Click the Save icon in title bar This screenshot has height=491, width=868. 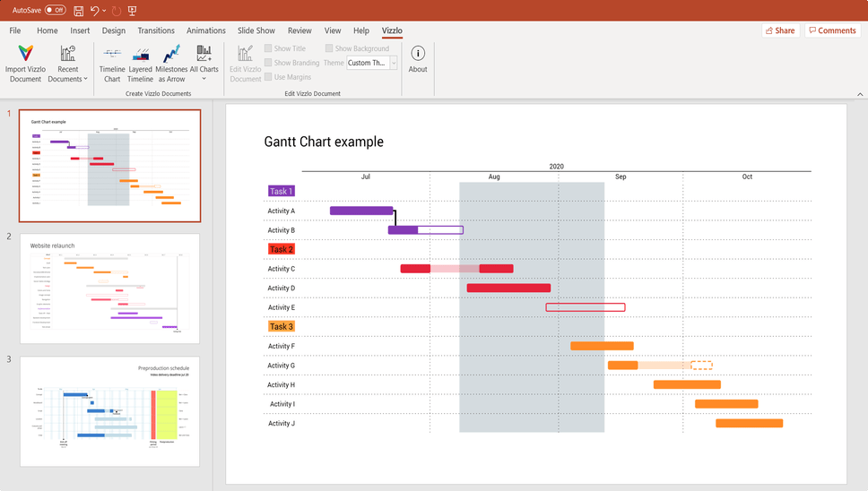[x=79, y=11]
